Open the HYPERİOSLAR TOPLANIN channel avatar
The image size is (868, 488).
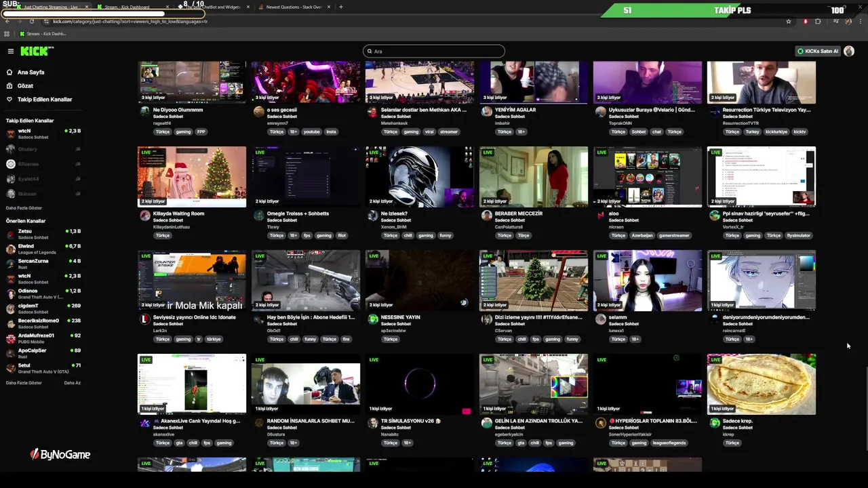pyautogui.click(x=600, y=423)
